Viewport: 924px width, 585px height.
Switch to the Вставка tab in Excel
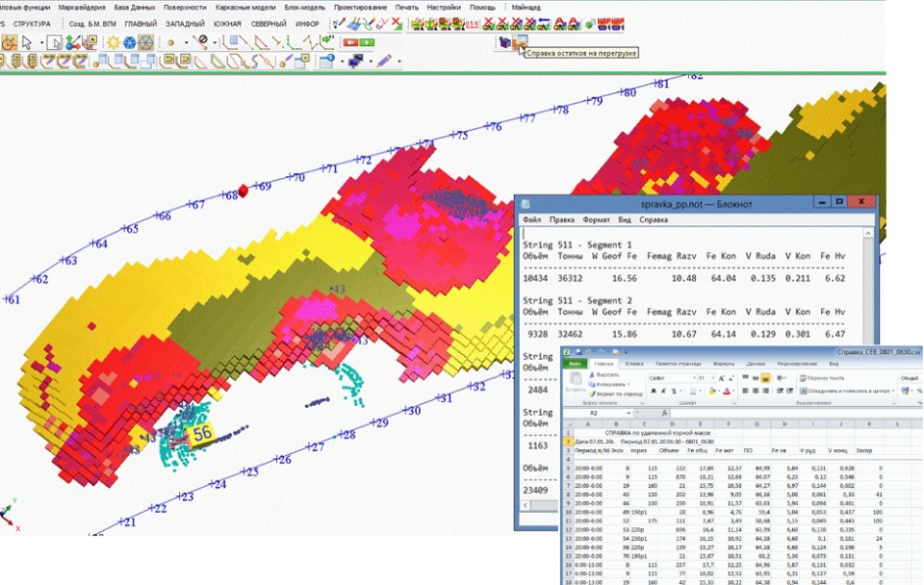(x=634, y=364)
